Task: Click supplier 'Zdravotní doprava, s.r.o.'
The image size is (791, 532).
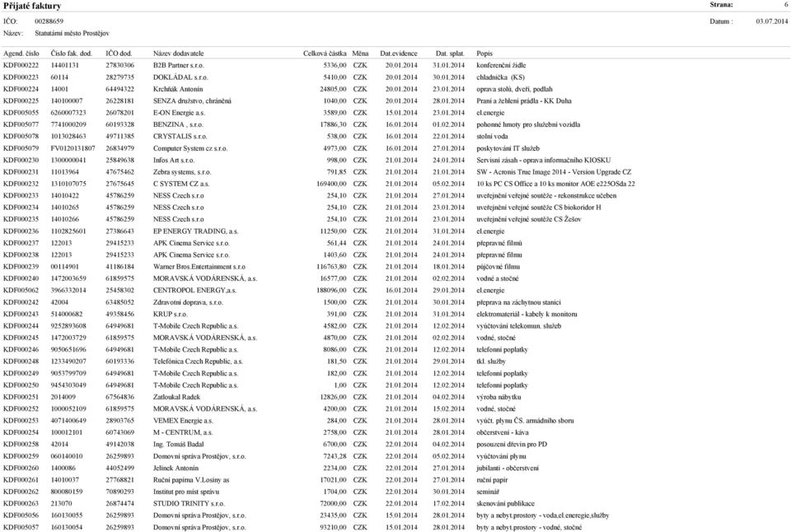Action: [x=188, y=302]
